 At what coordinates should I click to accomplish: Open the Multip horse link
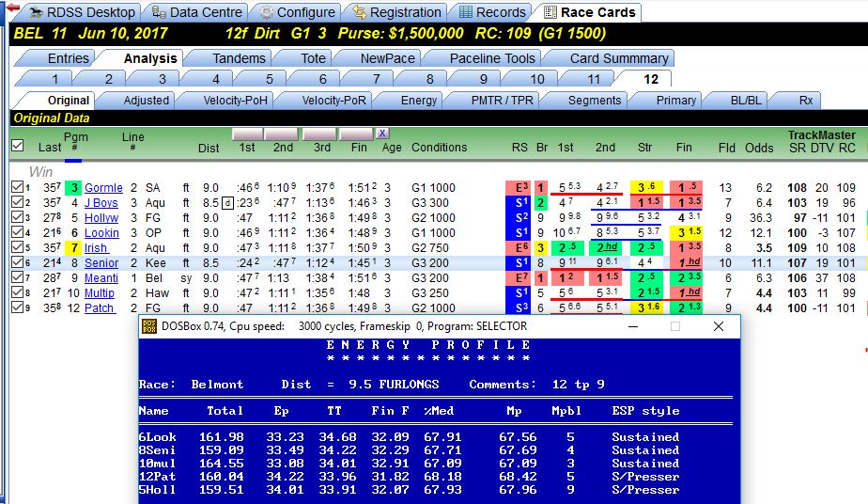(99, 292)
